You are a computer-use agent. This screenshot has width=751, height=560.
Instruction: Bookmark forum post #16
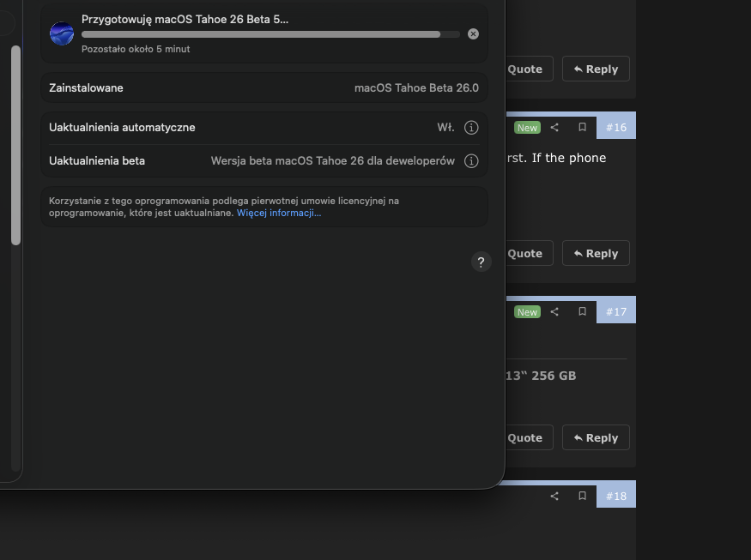(x=583, y=127)
